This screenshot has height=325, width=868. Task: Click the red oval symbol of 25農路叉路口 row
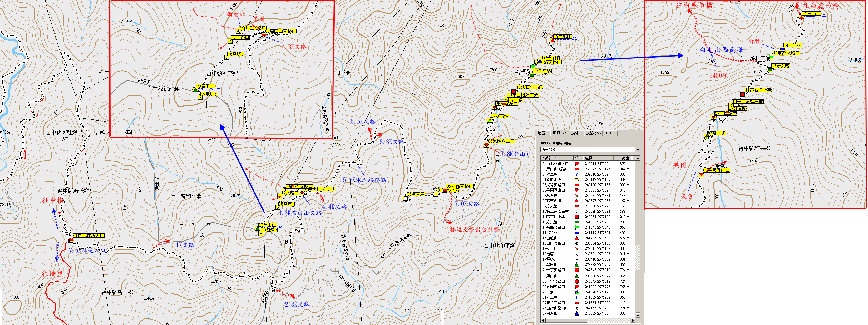click(x=576, y=303)
